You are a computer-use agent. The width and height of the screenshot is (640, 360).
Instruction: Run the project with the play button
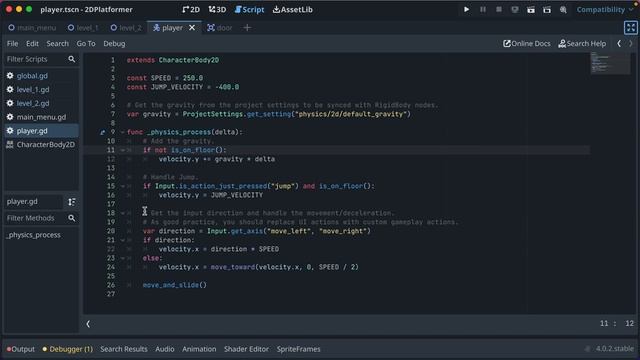pos(466,9)
